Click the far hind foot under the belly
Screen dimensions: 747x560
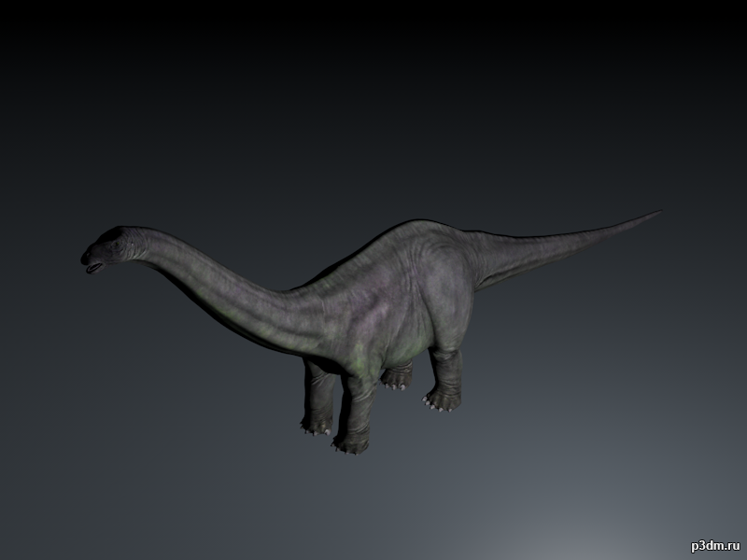(397, 377)
